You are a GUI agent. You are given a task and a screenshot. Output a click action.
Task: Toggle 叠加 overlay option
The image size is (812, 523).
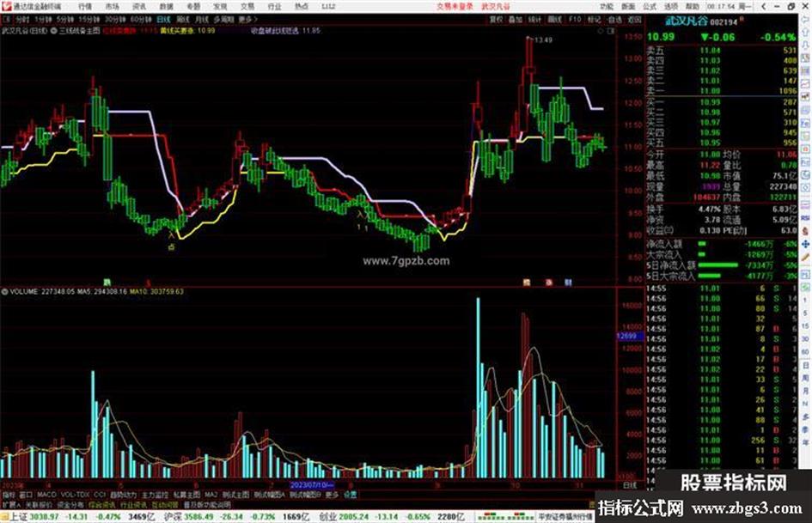pos(516,20)
